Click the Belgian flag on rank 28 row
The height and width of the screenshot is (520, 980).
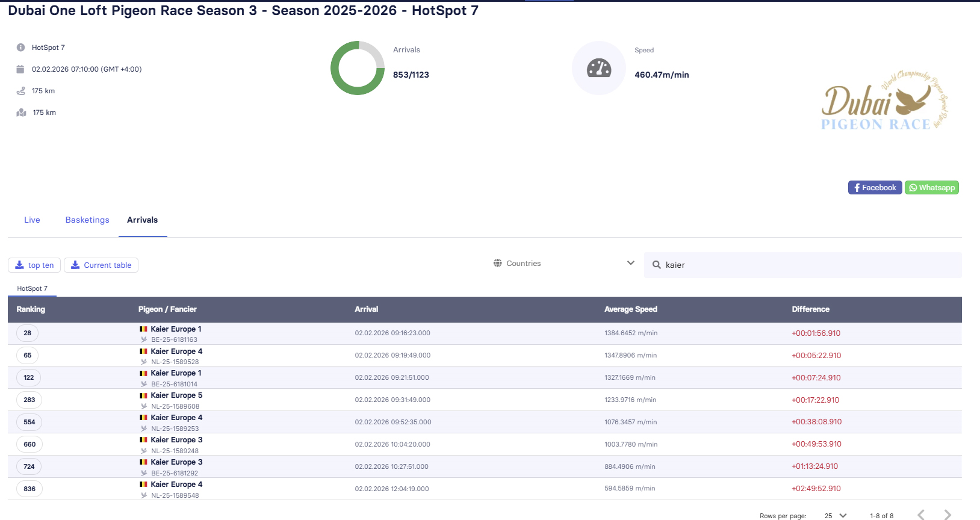click(143, 329)
